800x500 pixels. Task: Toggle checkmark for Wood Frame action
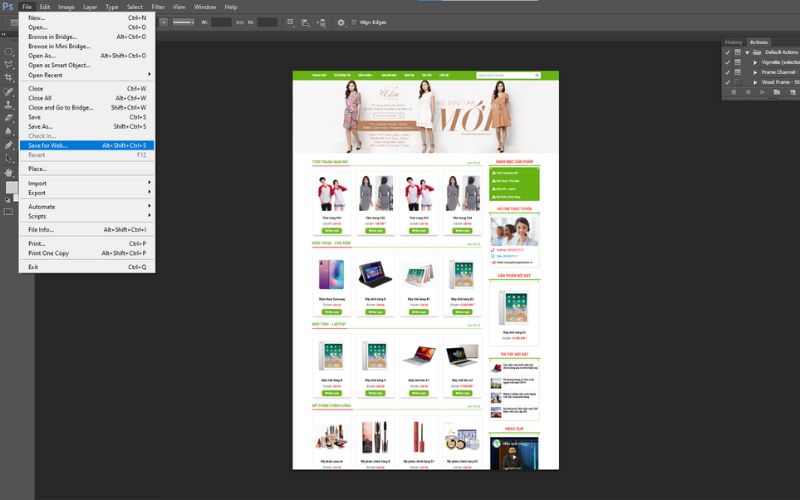click(x=727, y=82)
